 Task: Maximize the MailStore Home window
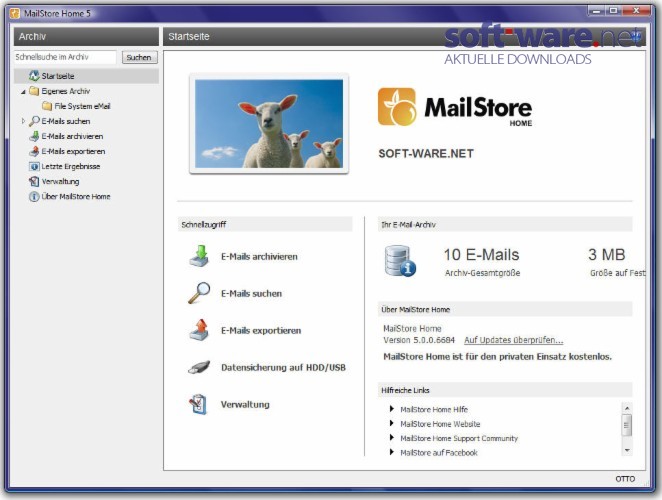click(613, 11)
